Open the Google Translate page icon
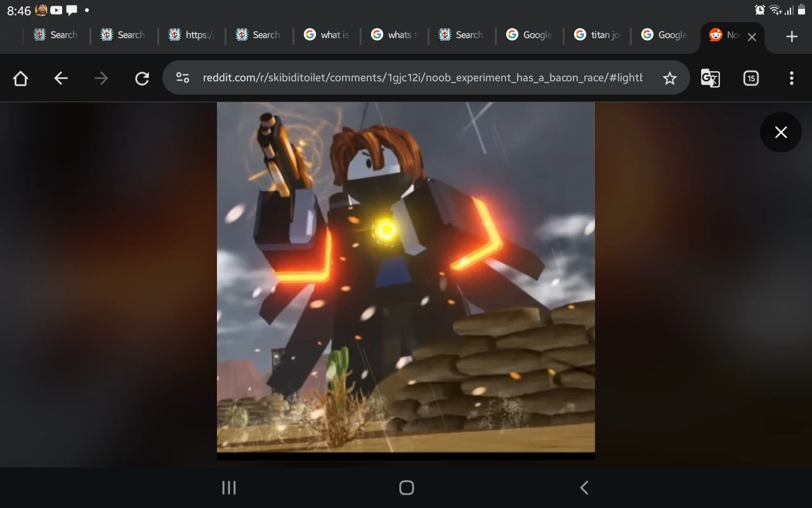 click(710, 78)
